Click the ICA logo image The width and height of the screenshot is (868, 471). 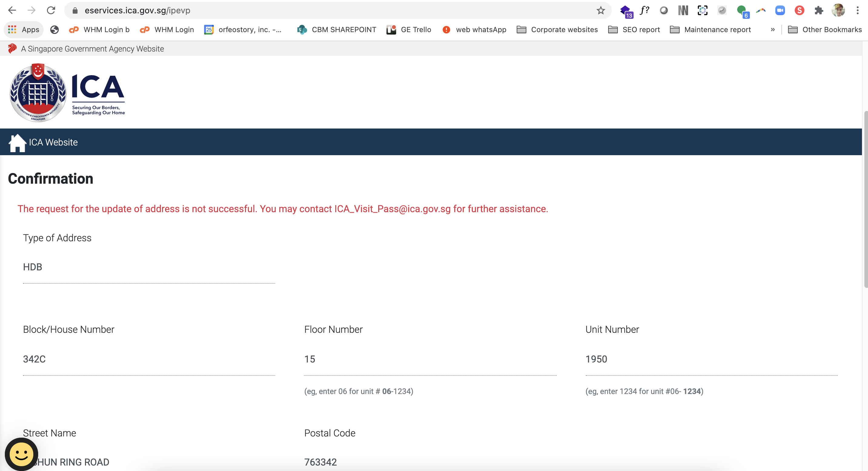68,92
